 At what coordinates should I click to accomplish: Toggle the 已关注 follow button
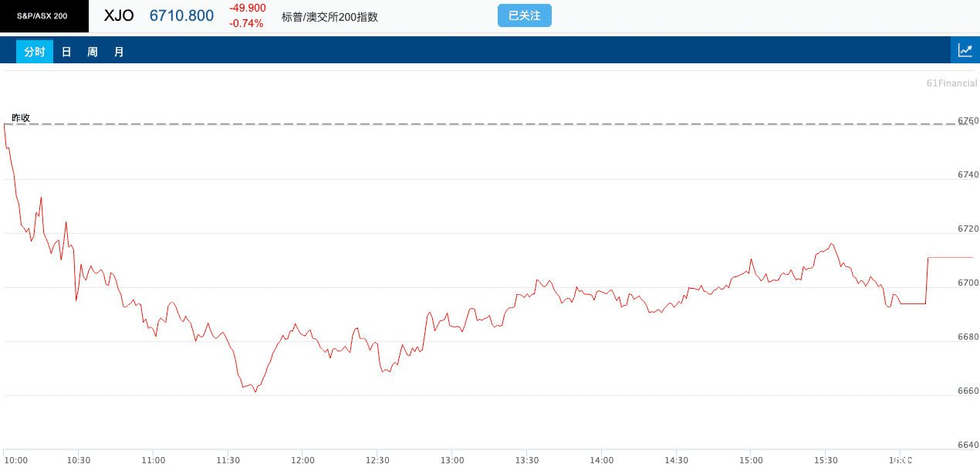coord(525,15)
